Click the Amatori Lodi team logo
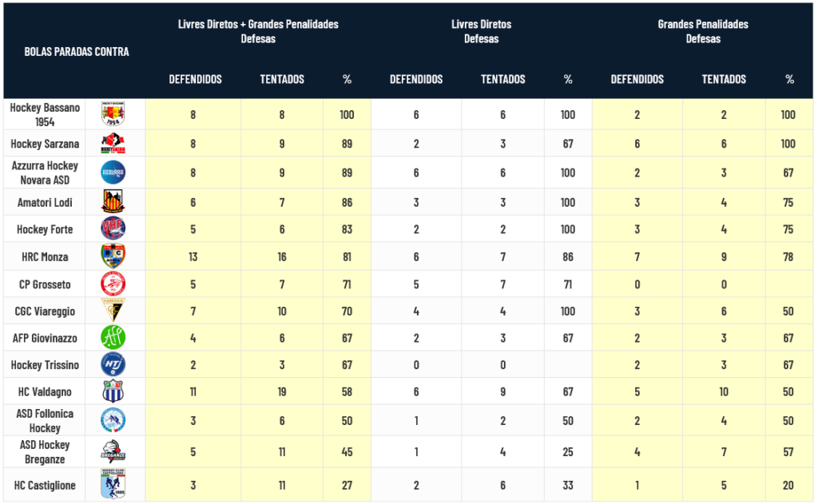818x504 pixels. [x=113, y=202]
